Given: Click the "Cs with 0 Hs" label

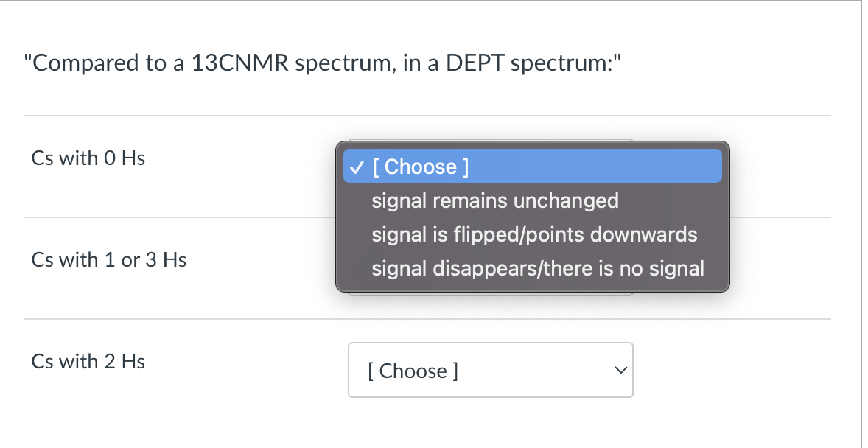Looking at the screenshot, I should pyautogui.click(x=88, y=158).
